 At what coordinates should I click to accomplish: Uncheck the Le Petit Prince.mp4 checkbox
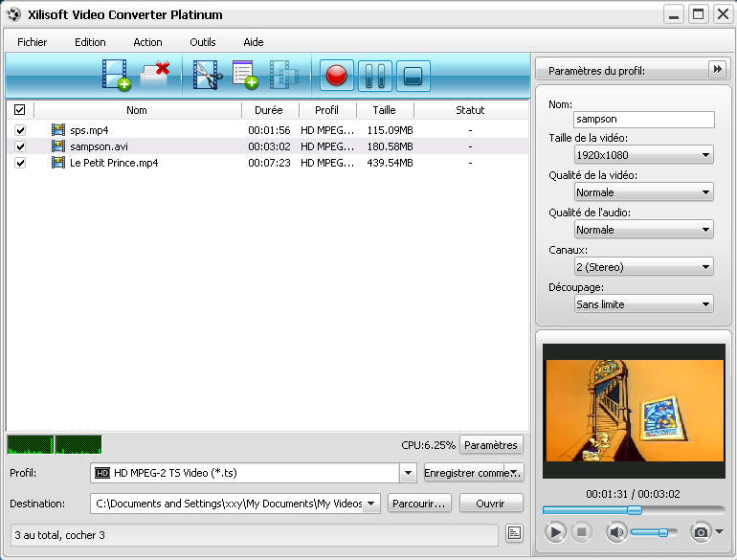(x=20, y=163)
